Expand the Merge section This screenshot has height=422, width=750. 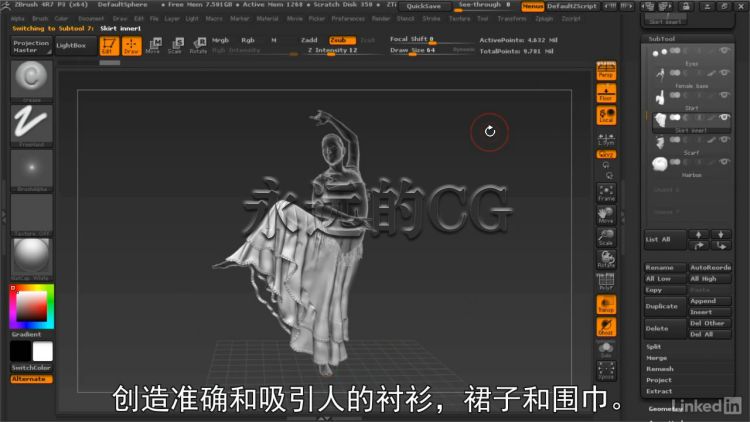click(657, 358)
